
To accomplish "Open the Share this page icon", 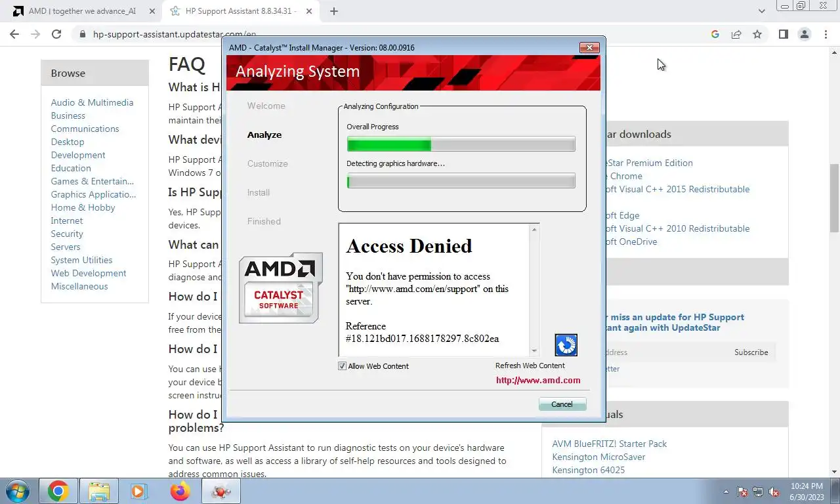I will coord(736,34).
